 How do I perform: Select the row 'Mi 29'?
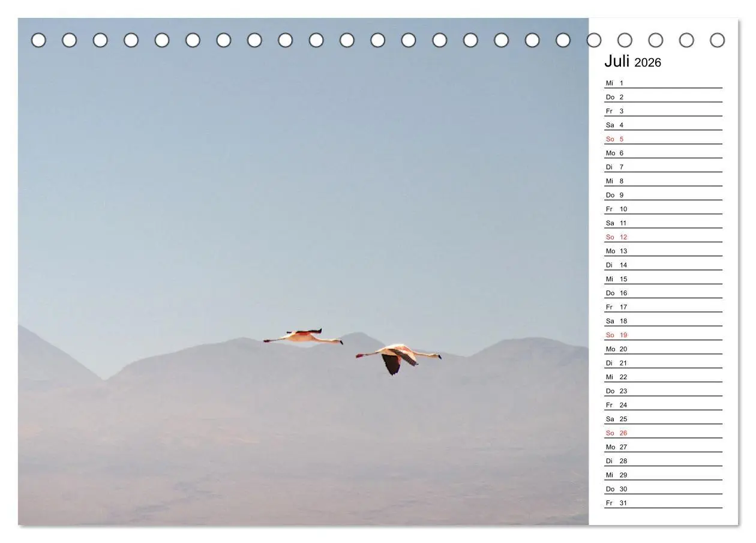point(663,475)
